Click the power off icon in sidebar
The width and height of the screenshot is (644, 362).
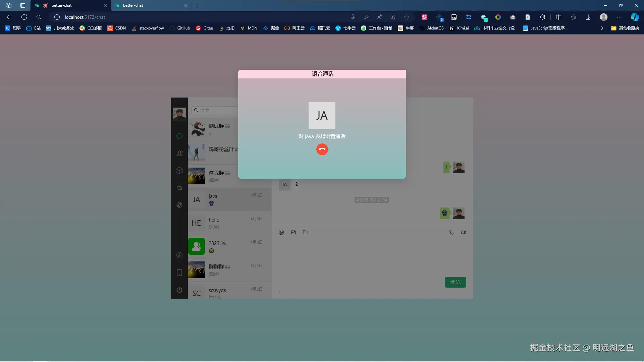(179, 290)
